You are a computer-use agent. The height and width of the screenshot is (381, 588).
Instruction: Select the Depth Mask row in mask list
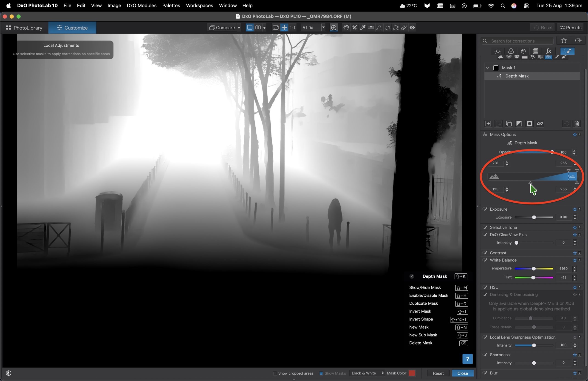click(532, 76)
